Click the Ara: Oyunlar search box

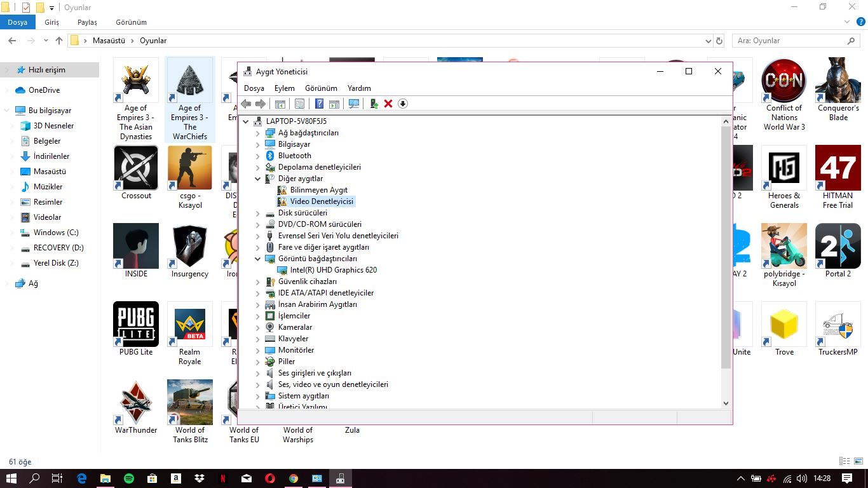coord(796,41)
